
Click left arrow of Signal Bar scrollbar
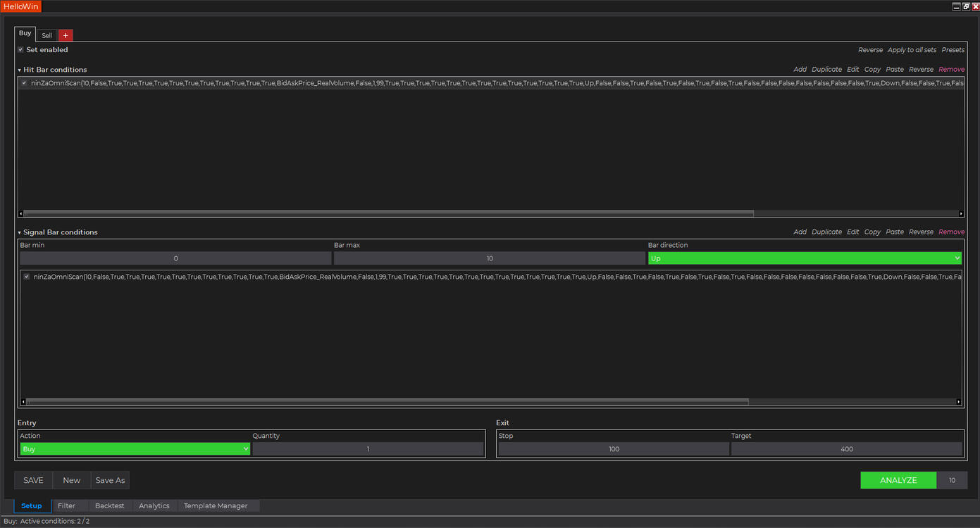pyautogui.click(x=23, y=402)
